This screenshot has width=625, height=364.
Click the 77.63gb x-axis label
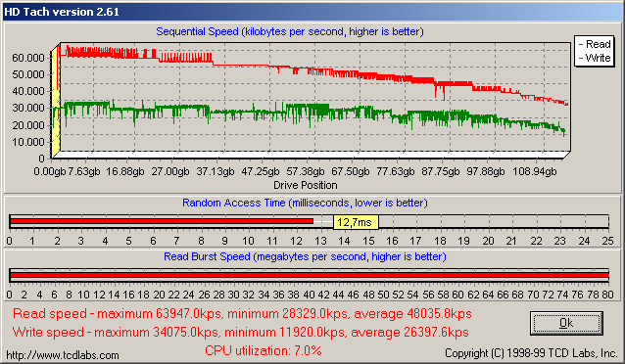pyautogui.click(x=396, y=171)
